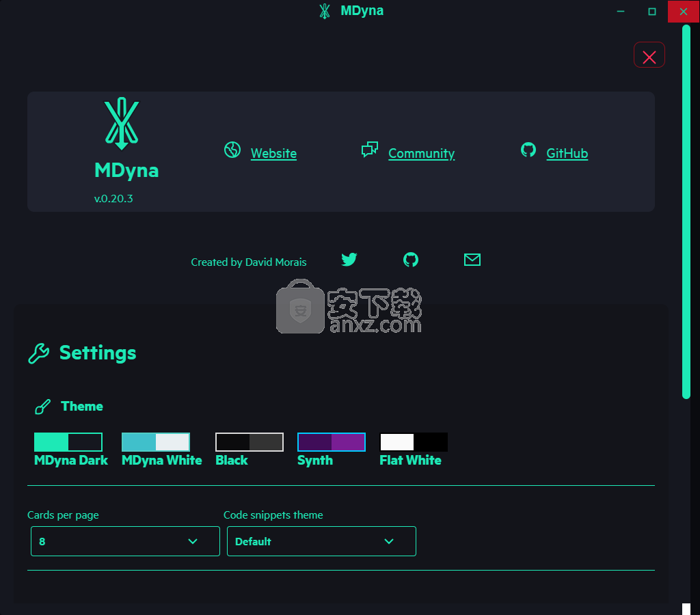The height and width of the screenshot is (615, 700).
Task: Click the vertical scrollbar thumb
Action: click(686, 212)
